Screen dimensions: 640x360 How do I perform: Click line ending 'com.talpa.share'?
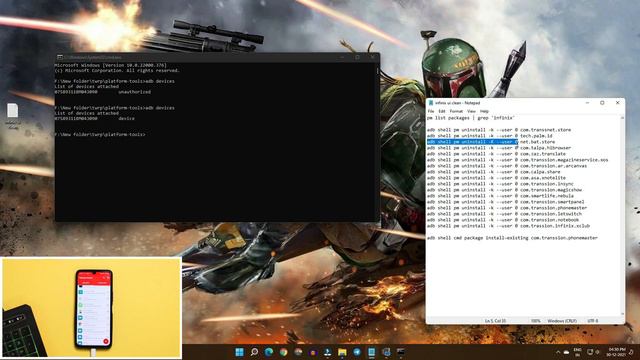click(493, 172)
